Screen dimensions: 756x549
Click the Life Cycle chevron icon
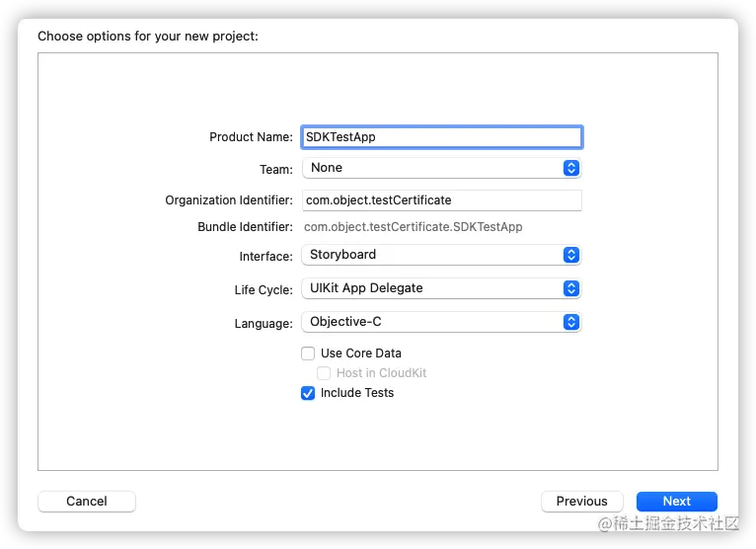click(x=570, y=288)
